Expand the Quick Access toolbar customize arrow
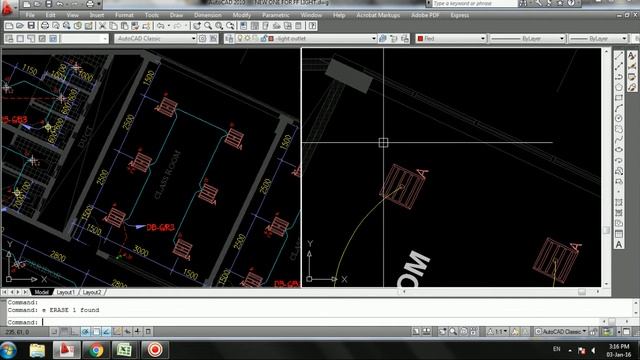This screenshot has height=360, width=640. click(x=99, y=4)
